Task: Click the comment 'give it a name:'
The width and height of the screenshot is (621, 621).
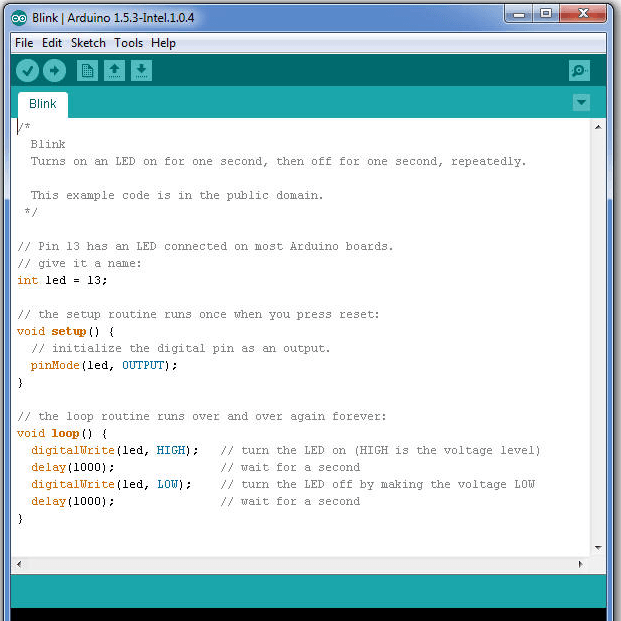Action: 79,263
